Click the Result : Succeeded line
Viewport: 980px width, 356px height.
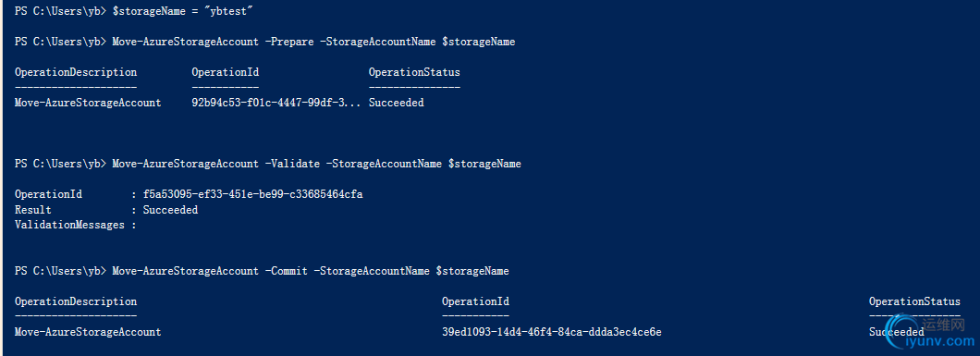click(106, 210)
